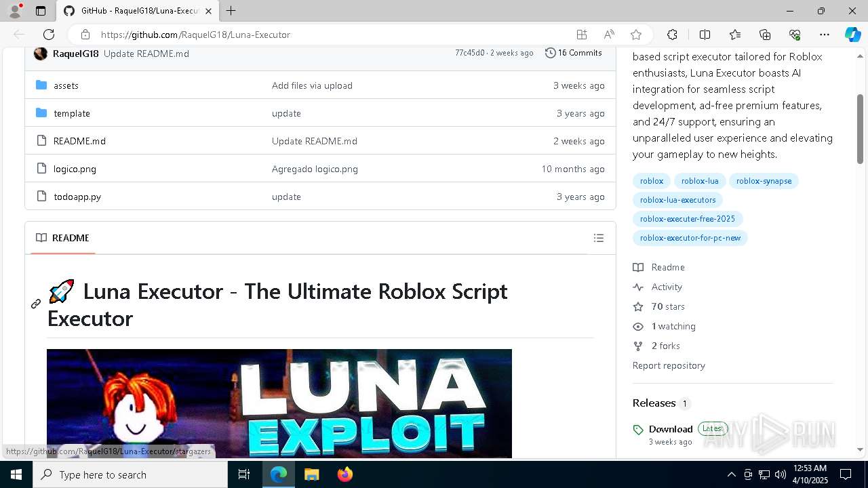Copy the heading permalink link icon
Viewport: 868px width, 488px height.
(36, 304)
